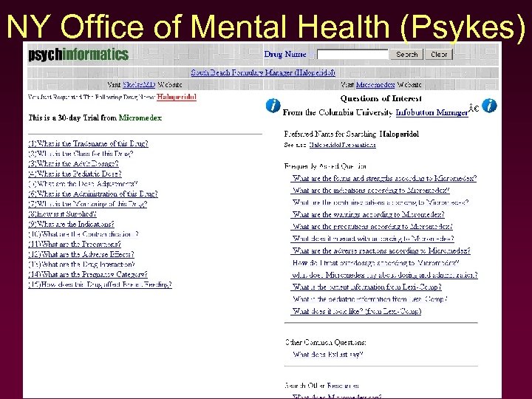Open question 8 How is it Supplied
Viewport: 532px width, 399px height.
62,214
